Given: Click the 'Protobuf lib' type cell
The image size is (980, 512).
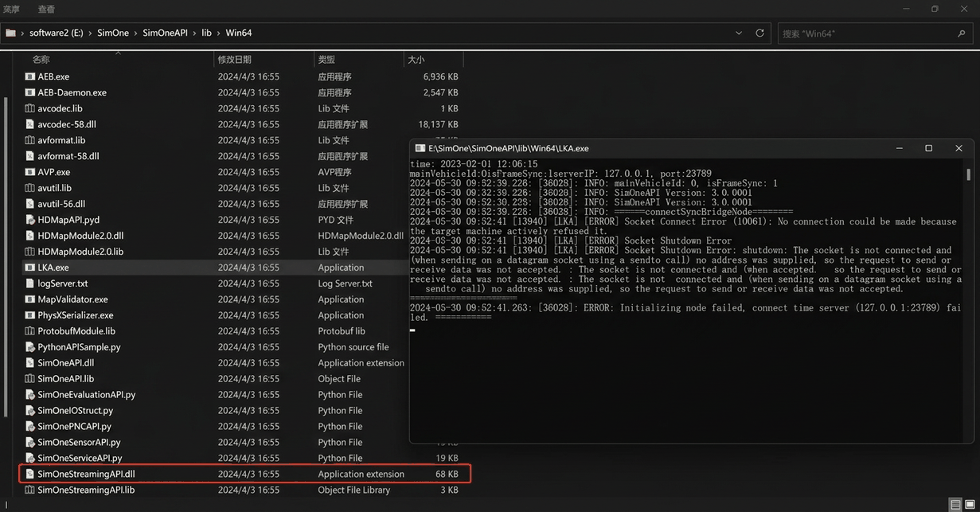Looking at the screenshot, I should pyautogui.click(x=342, y=331).
